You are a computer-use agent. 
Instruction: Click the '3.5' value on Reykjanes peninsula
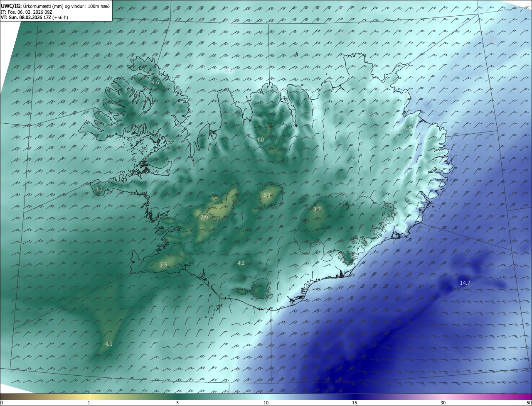[163, 264]
